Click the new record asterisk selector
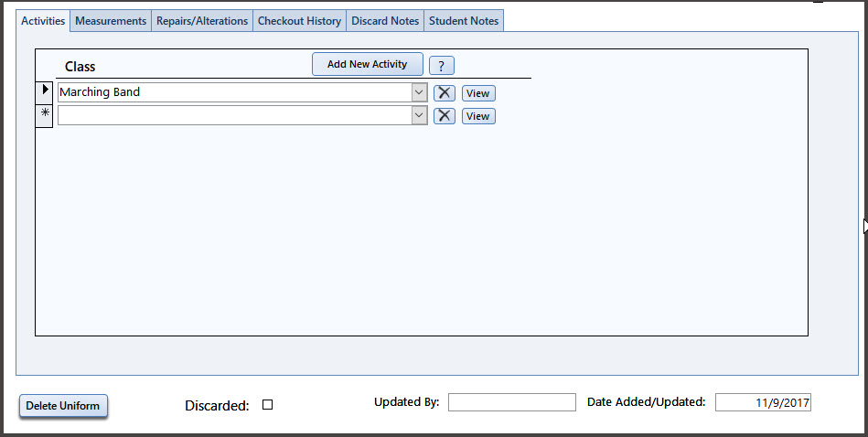The image size is (868, 437). [x=45, y=113]
